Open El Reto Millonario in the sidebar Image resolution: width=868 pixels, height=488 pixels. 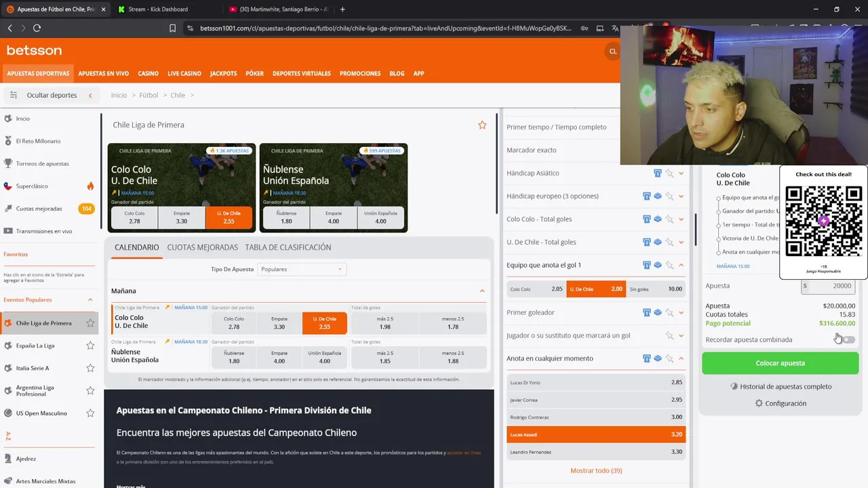(x=38, y=141)
